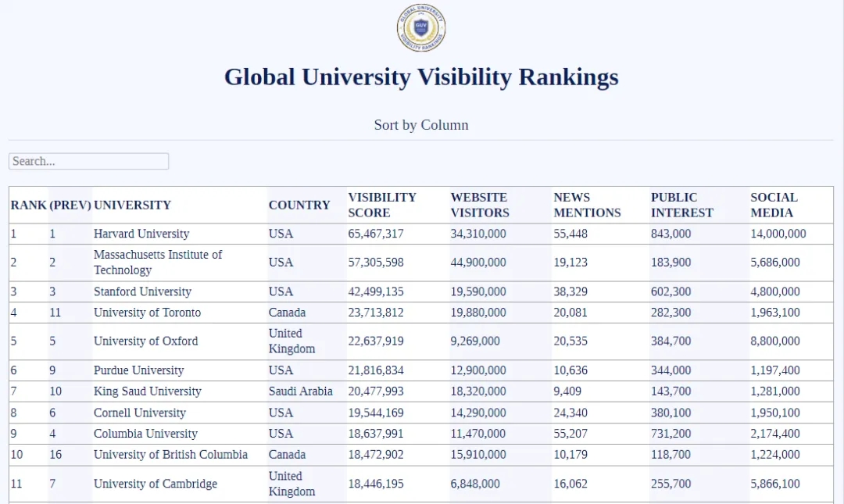Click Stanford University in the table
Image resolution: width=844 pixels, height=504 pixels.
pyautogui.click(x=142, y=291)
